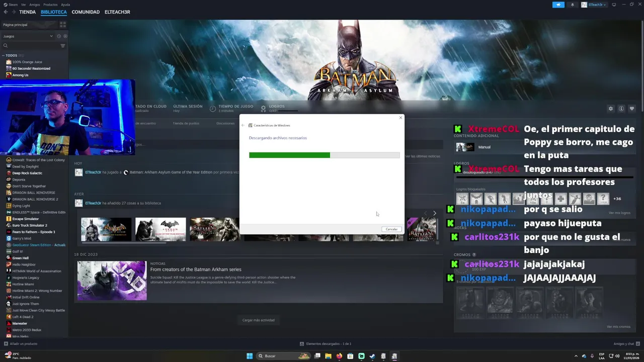This screenshot has height=362, width=644.
Task: Open the Ayuda menu
Action: tap(65, 5)
